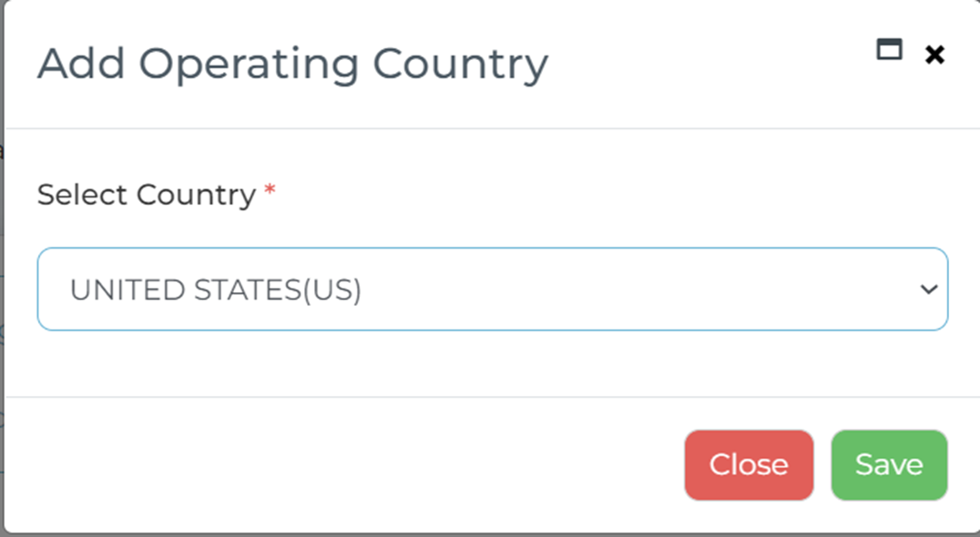Viewport: 980px width, 537px height.
Task: Click the empty footer area left of Close
Action: pyautogui.click(x=343, y=464)
